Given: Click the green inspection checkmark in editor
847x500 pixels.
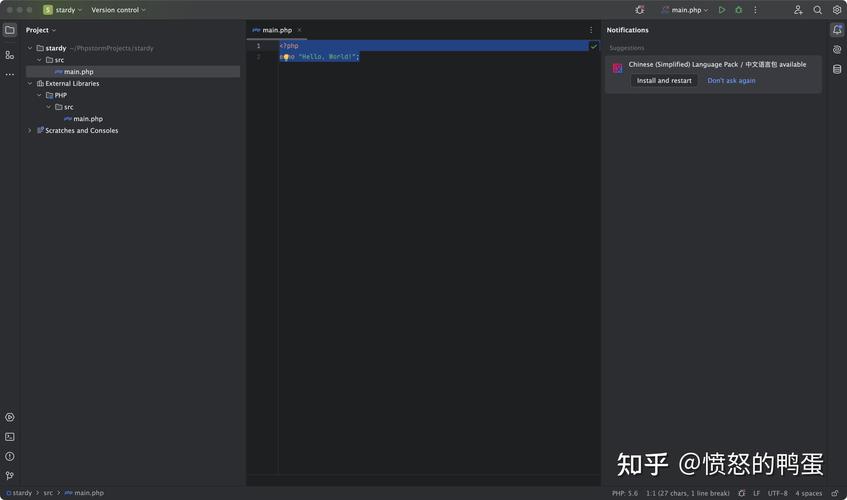Looking at the screenshot, I should coord(594,46).
